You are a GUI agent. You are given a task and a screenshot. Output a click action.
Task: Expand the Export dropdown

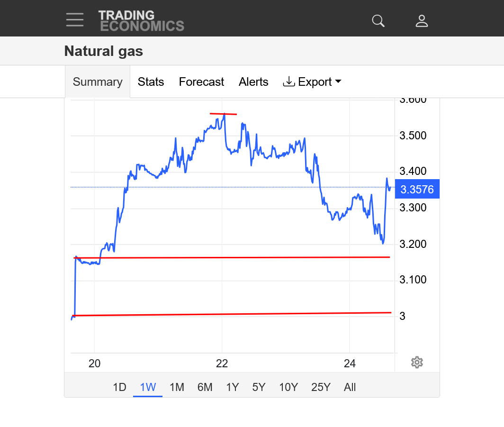[312, 82]
